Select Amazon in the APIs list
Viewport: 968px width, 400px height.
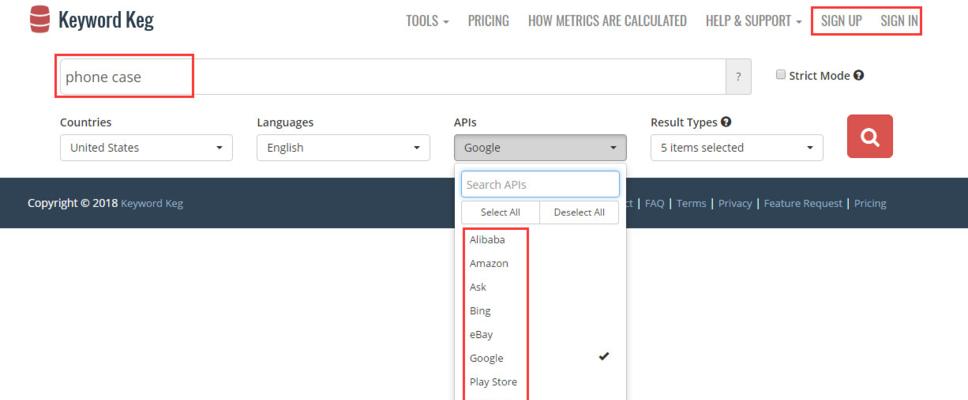point(540,264)
